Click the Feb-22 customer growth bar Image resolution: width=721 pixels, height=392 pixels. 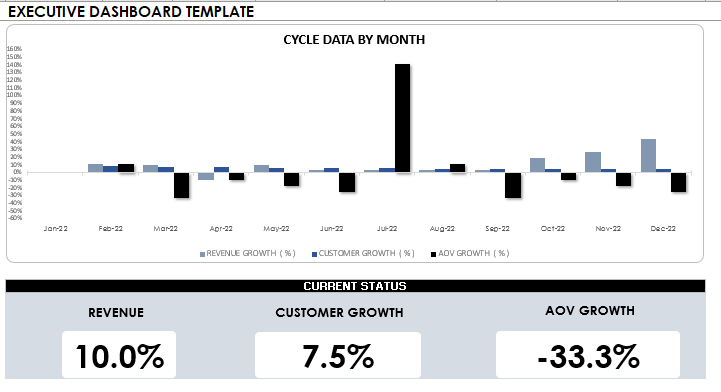click(x=110, y=169)
